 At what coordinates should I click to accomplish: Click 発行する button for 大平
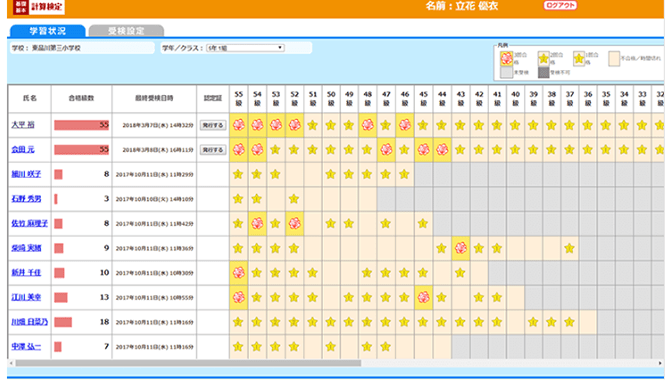(213, 125)
